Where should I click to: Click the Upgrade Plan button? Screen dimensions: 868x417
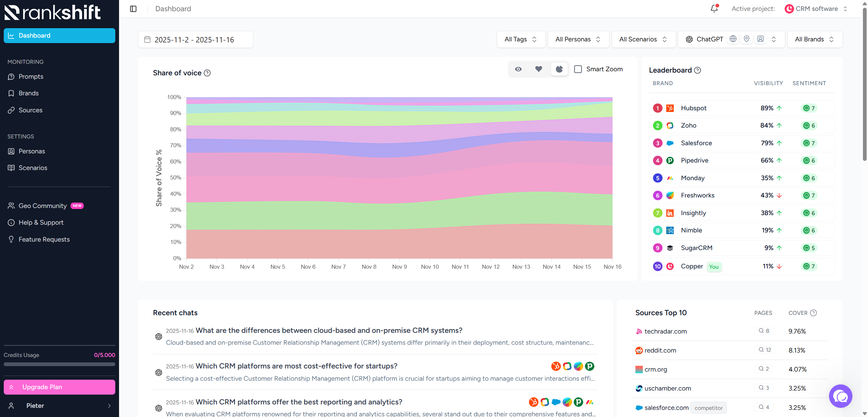(x=59, y=387)
